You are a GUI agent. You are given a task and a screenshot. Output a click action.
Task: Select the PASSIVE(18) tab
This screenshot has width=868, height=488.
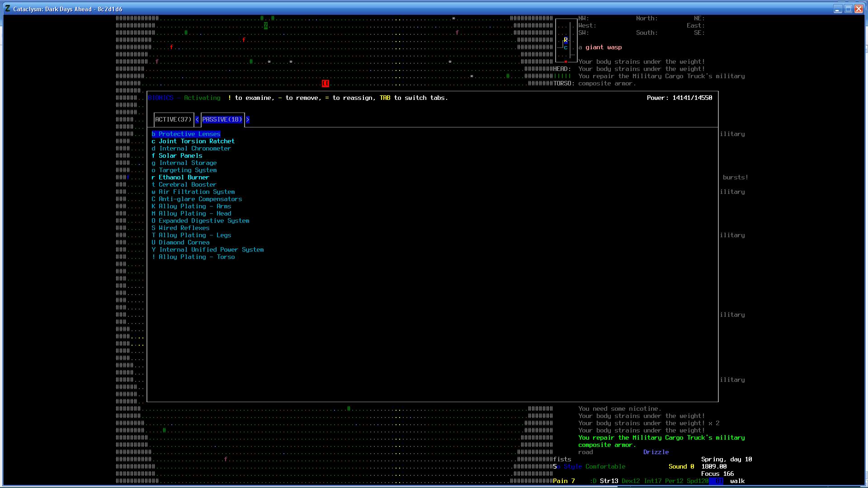[x=222, y=120]
